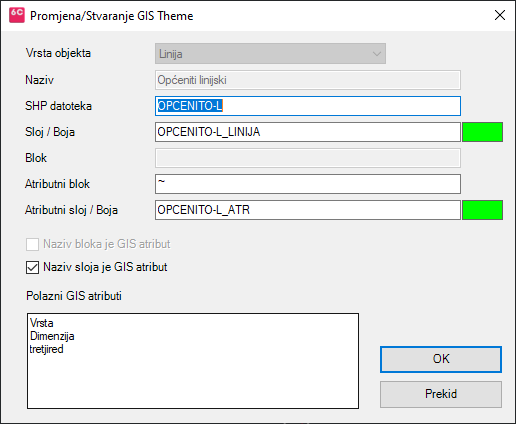The width and height of the screenshot is (516, 424).
Task: Pick the Sloj layer green color swatch
Action: 482,132
